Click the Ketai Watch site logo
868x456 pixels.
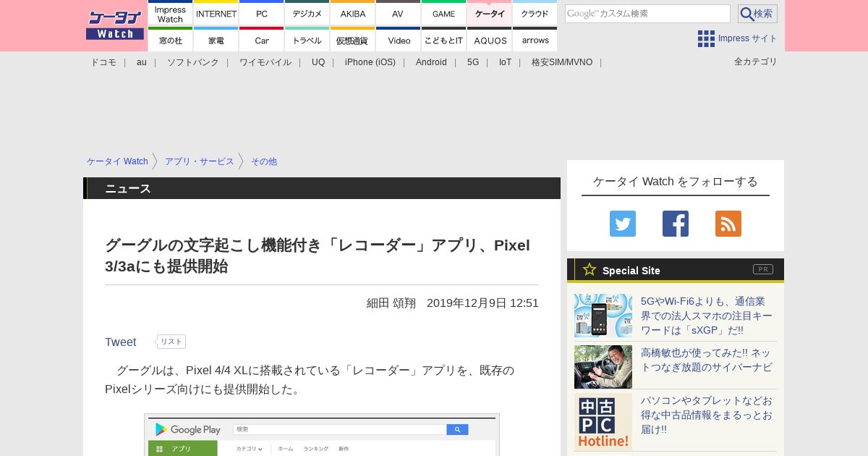coord(115,25)
